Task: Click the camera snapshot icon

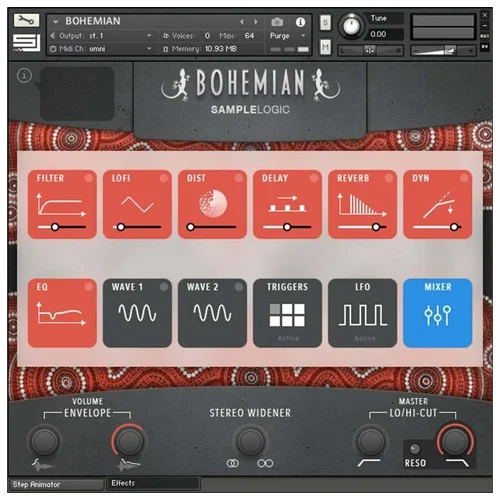Action: click(277, 22)
